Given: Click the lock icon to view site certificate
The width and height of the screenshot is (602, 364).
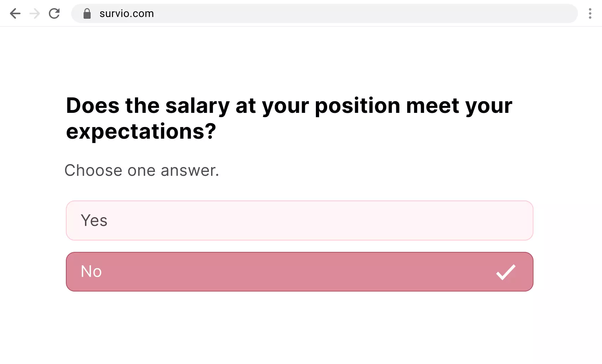Looking at the screenshot, I should click(87, 13).
